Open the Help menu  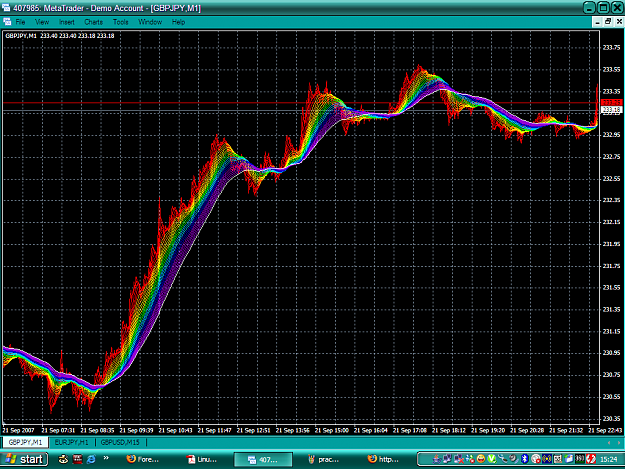[x=178, y=22]
